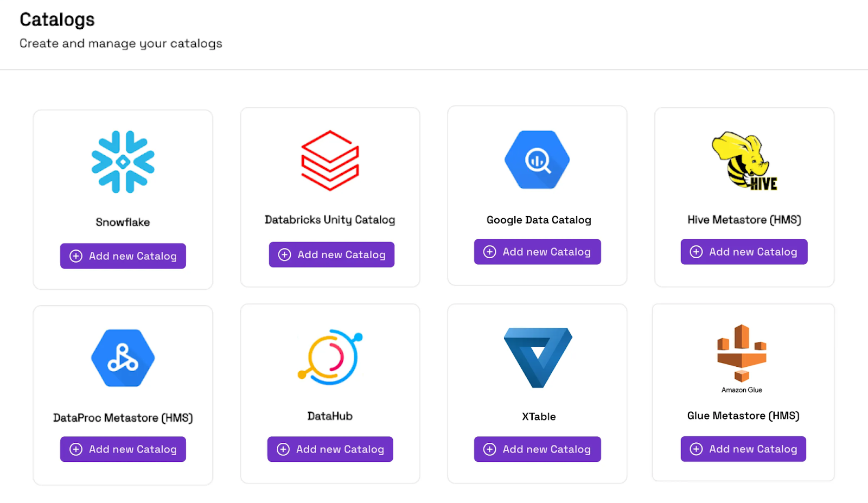Add new Catalog for DataProc Metastore
The height and width of the screenshot is (503, 868).
click(x=123, y=449)
